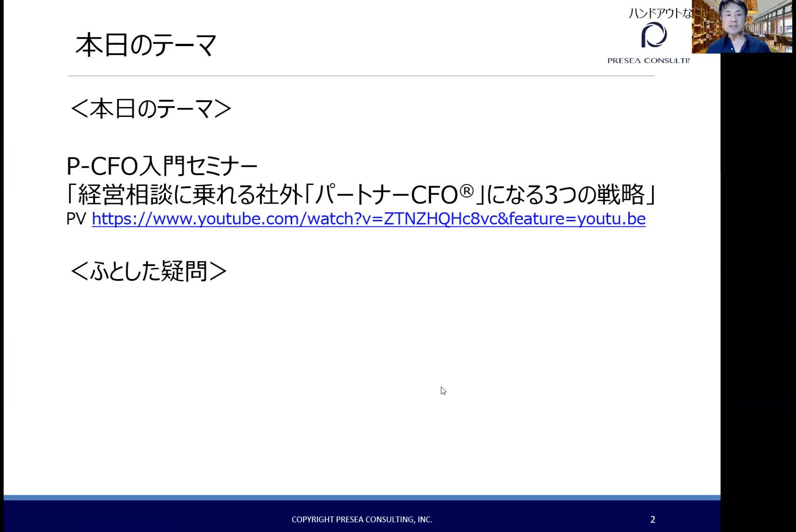Click the slide page number 2
The height and width of the screenshot is (532, 796).
coord(652,519)
